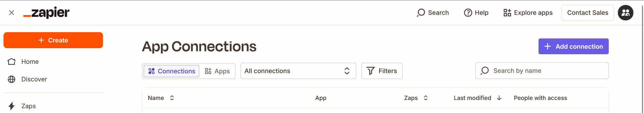
Task: Switch to the Connections view tab
Action: pos(171,71)
